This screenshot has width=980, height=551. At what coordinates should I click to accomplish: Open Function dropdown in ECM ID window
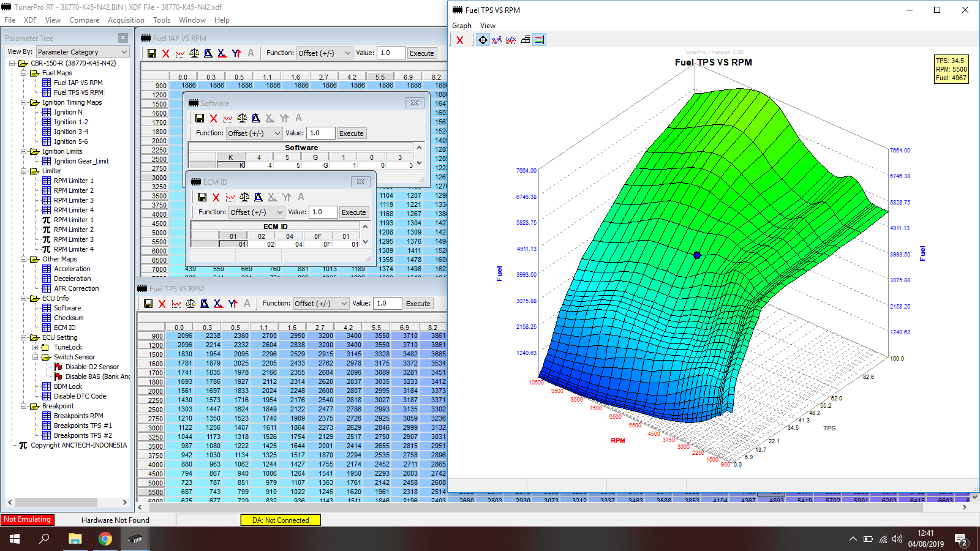(x=257, y=212)
